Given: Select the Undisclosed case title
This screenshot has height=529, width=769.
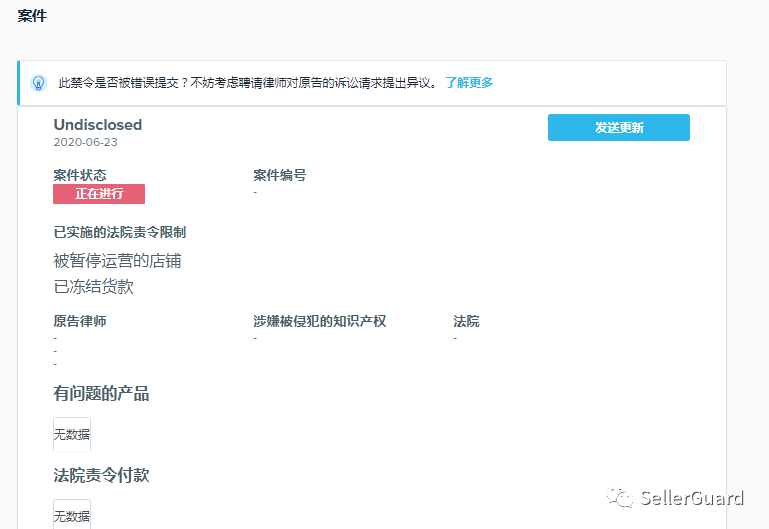Looking at the screenshot, I should click(98, 125).
